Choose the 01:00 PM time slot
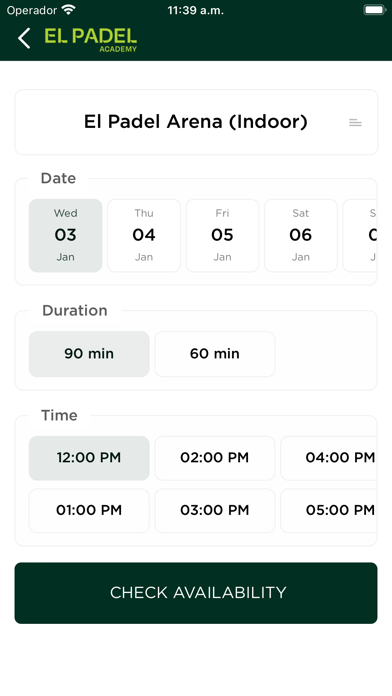 89,510
